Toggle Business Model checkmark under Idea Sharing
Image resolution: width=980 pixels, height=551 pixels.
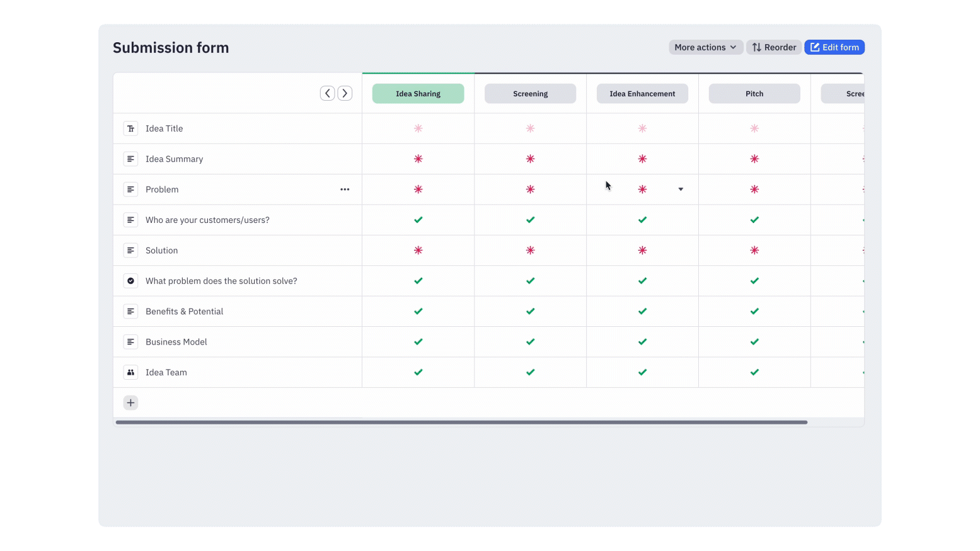click(418, 341)
